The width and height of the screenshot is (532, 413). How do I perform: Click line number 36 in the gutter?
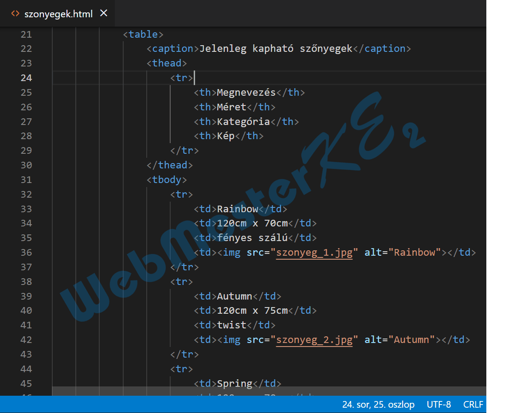point(26,253)
